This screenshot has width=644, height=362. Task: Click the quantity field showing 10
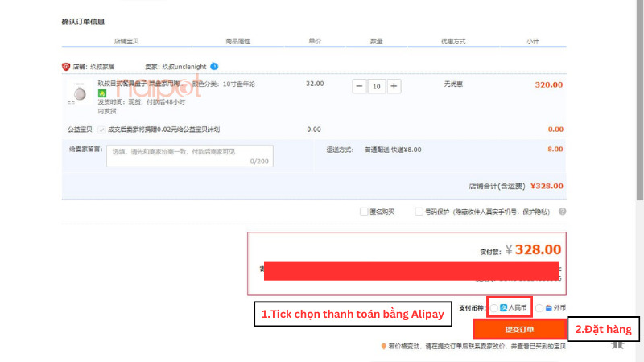coord(377,86)
